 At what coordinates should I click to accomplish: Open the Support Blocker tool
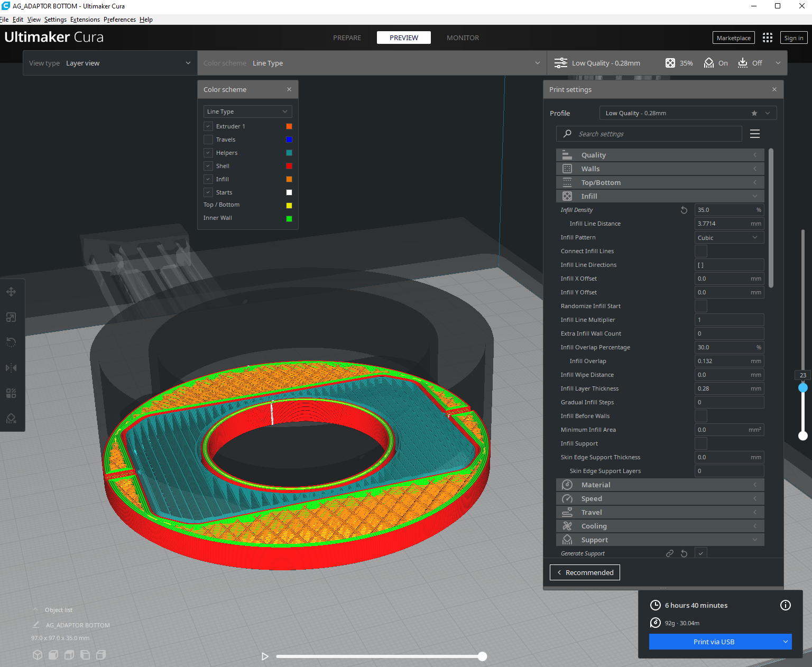coord(11,419)
